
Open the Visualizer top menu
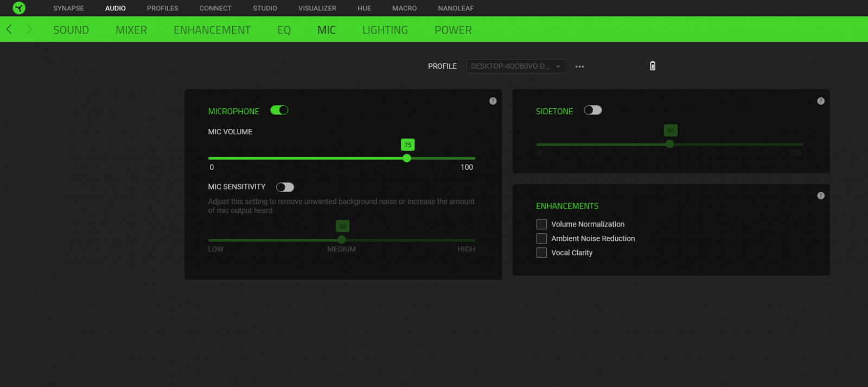click(317, 8)
